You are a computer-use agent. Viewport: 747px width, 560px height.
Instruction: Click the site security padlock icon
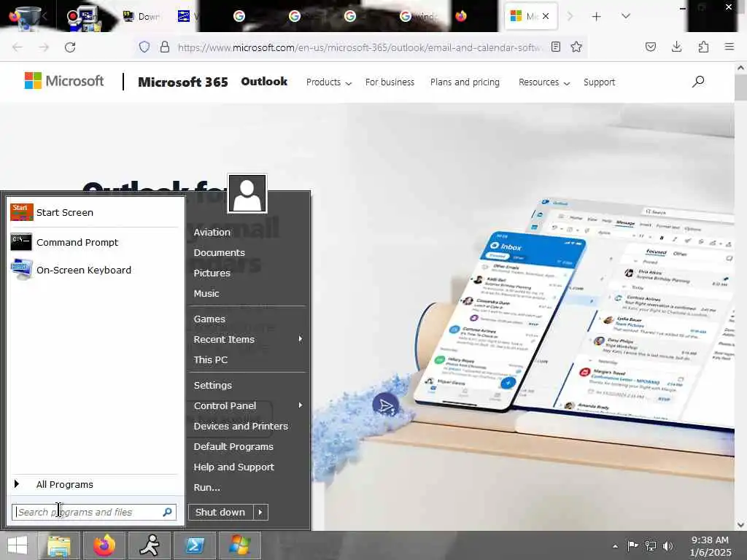[164, 47]
